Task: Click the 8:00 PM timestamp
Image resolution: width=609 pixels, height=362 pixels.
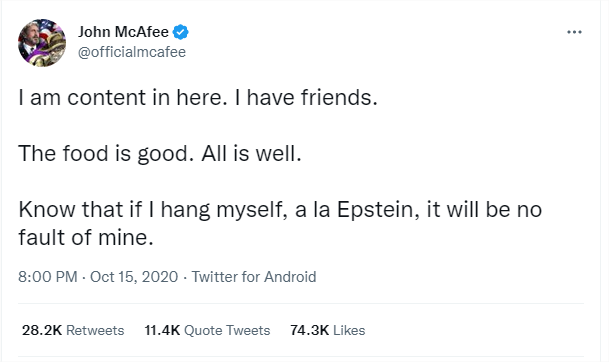Action: (x=48, y=277)
